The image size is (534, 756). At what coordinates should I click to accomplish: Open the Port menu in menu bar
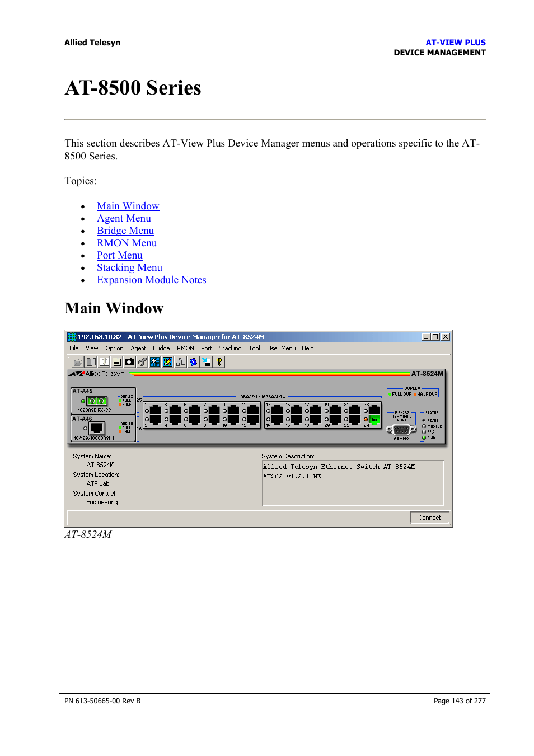[x=207, y=348]
